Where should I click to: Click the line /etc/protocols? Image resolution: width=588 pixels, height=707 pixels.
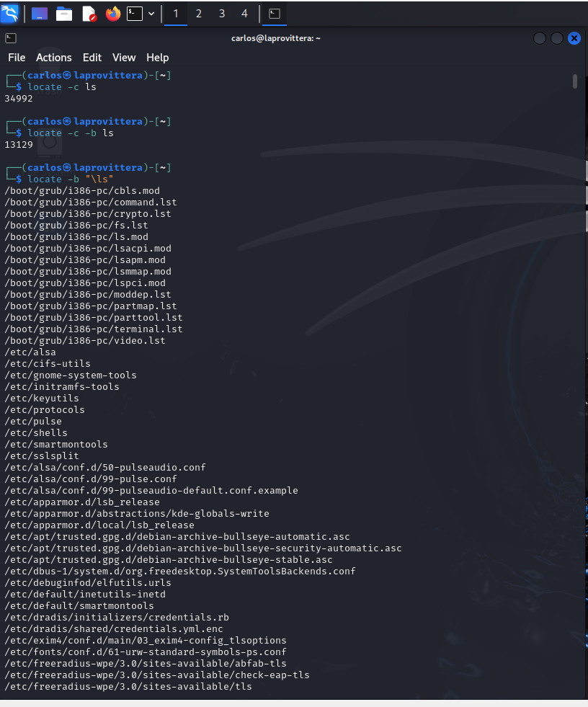(45, 409)
